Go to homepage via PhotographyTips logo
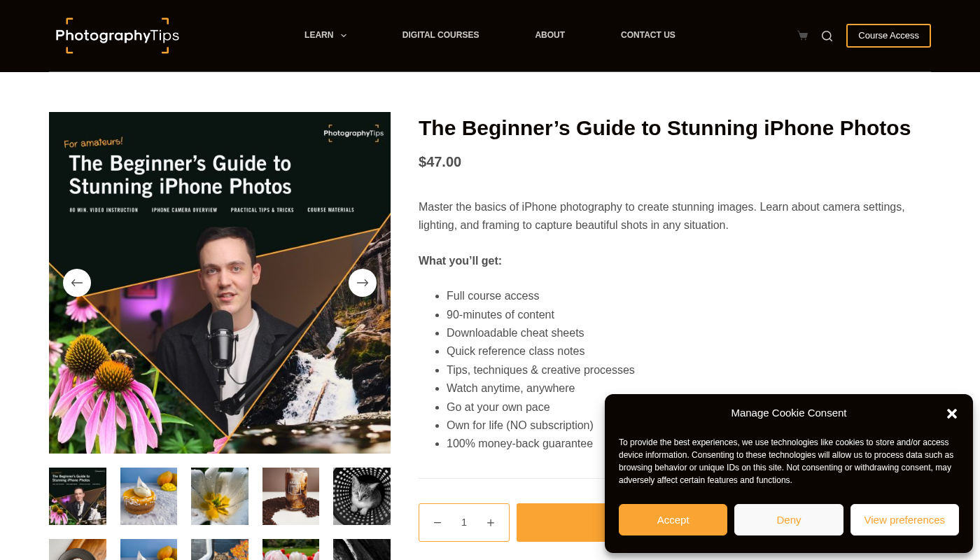Viewport: 980px width, 560px height. coord(118,36)
